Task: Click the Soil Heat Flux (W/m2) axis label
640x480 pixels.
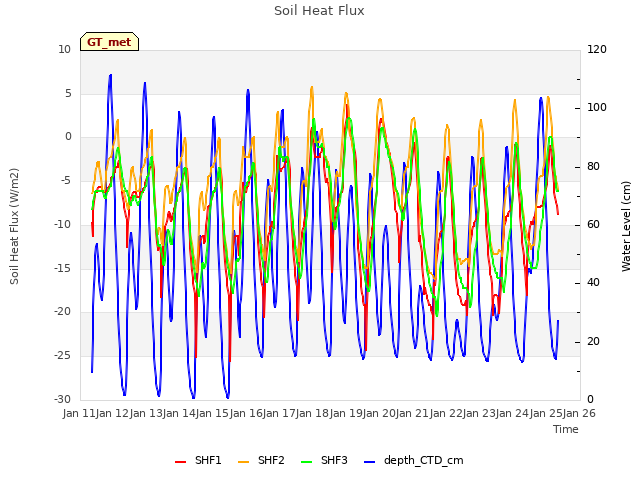Action: click(15, 227)
